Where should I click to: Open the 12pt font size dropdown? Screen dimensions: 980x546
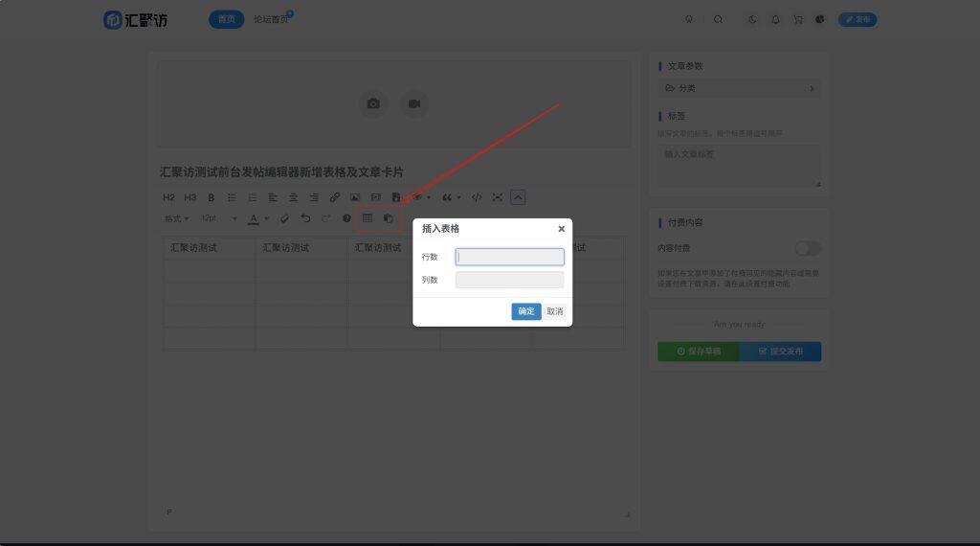pos(219,219)
